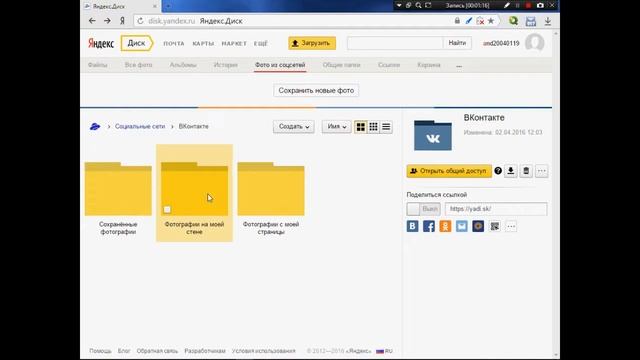
Task: Show the QR code for link
Action: 495,226
